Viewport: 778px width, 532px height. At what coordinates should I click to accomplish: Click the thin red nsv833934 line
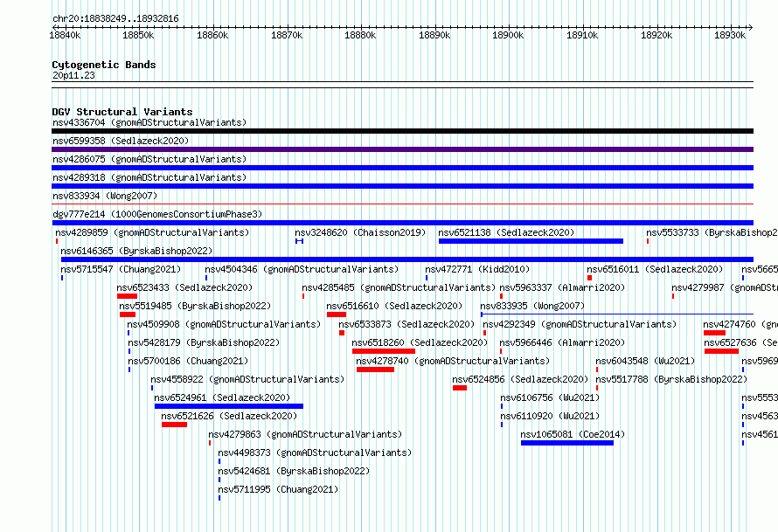point(402,204)
